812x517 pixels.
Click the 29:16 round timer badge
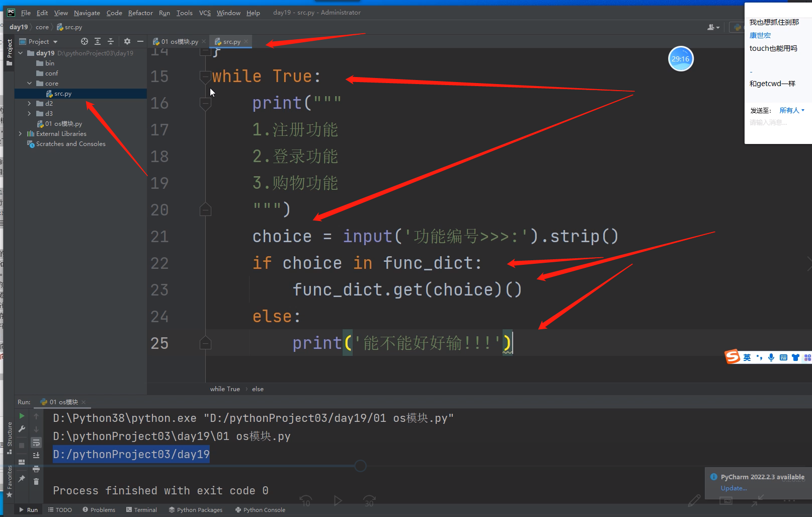pos(681,59)
